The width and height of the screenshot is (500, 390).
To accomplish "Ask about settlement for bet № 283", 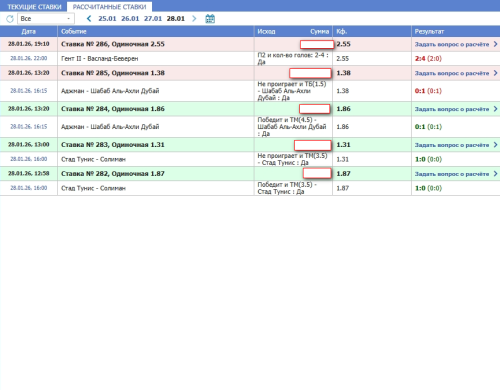I will tap(452, 145).
